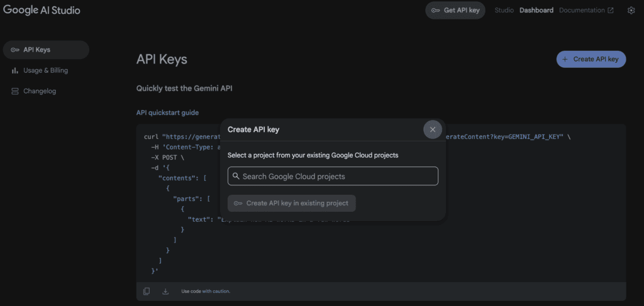Click the Create API key button
Image resolution: width=644 pixels, height=306 pixels.
pyautogui.click(x=591, y=59)
